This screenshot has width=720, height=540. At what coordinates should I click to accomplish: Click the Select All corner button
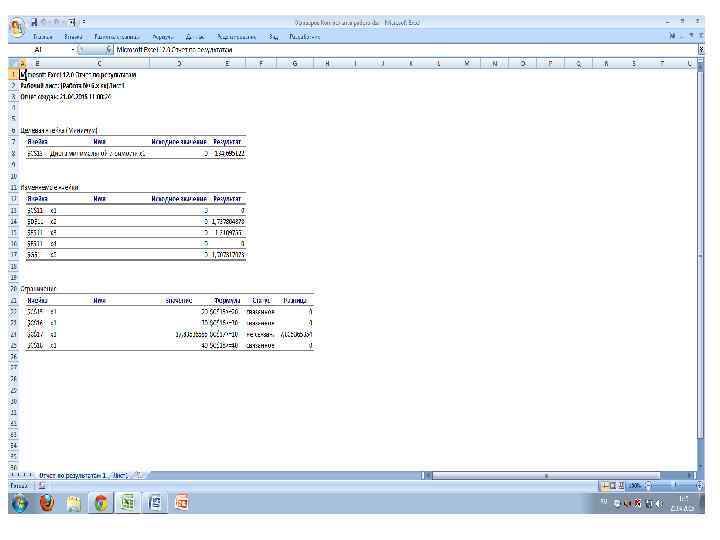[13, 63]
